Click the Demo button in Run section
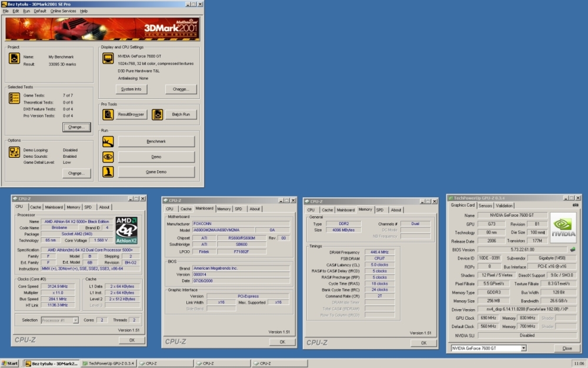Image resolution: width=588 pixels, height=368 pixels. pyautogui.click(x=156, y=157)
